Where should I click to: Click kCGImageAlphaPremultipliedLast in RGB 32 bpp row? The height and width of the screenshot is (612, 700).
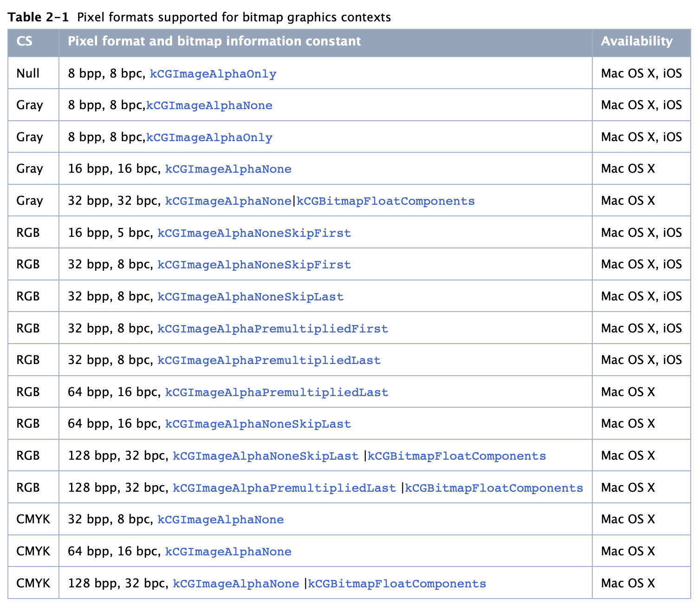269,360
